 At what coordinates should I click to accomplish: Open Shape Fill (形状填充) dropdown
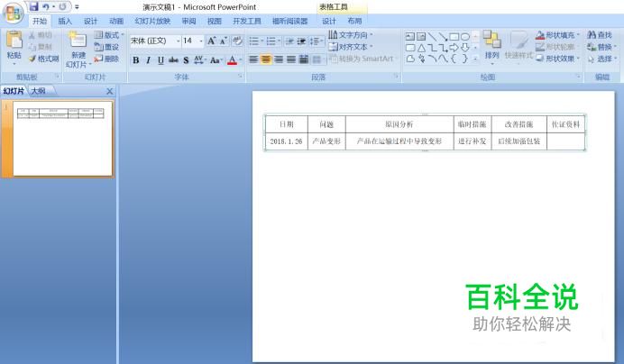[x=557, y=35]
